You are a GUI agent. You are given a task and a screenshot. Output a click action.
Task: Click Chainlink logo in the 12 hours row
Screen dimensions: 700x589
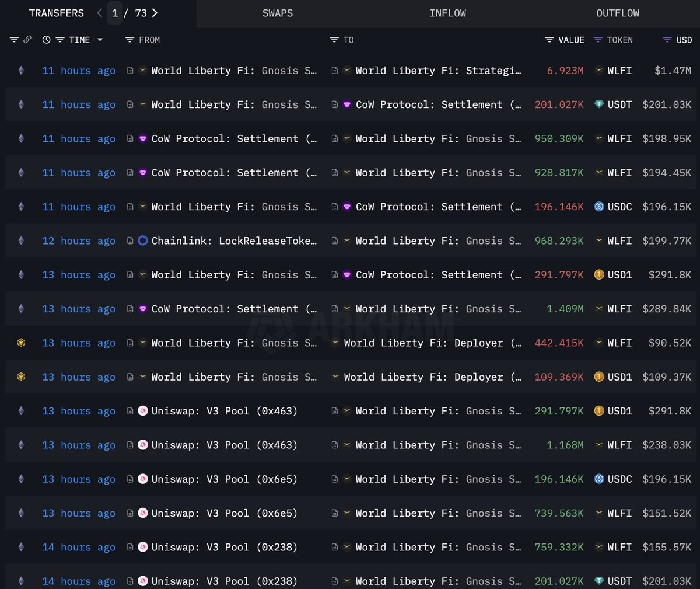point(143,241)
